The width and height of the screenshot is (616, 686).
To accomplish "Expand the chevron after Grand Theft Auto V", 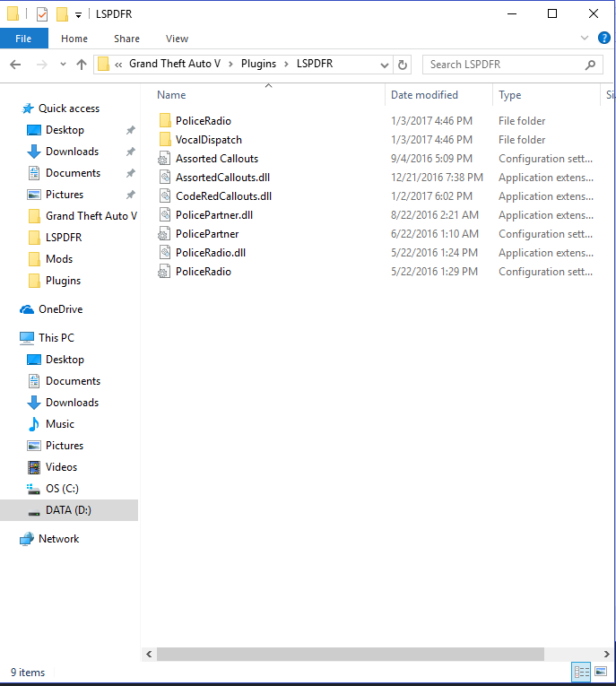I will (230, 65).
